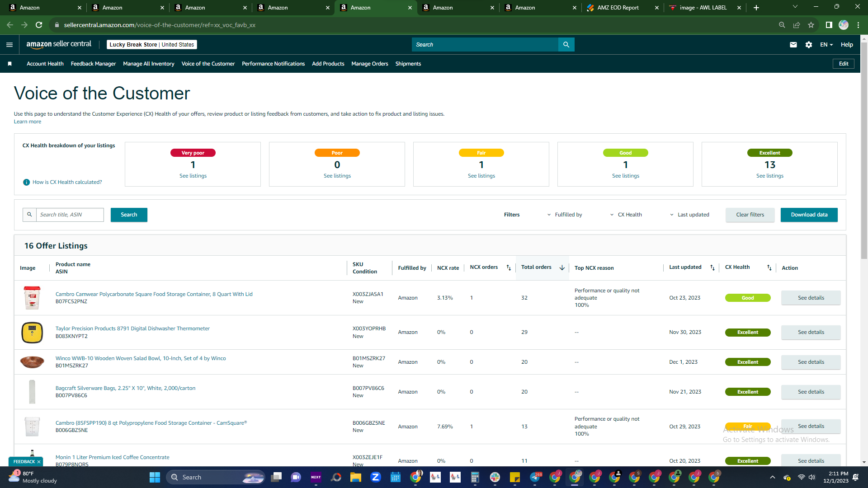Open Zoom from the taskbar
This screenshot has height=488, width=868.
(376, 477)
